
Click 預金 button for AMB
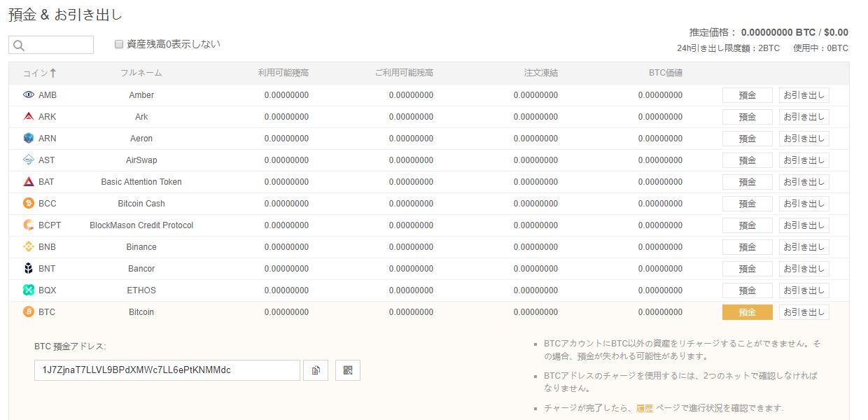pos(748,95)
